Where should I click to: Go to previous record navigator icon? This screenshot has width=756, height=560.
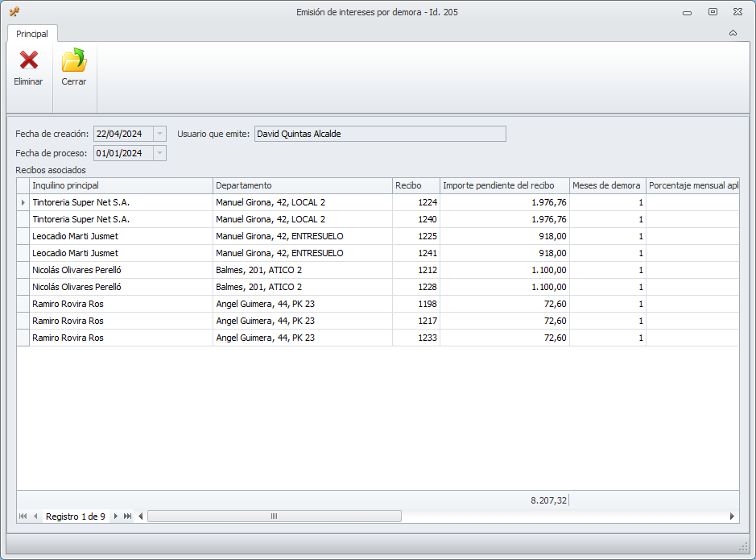[x=35, y=516]
